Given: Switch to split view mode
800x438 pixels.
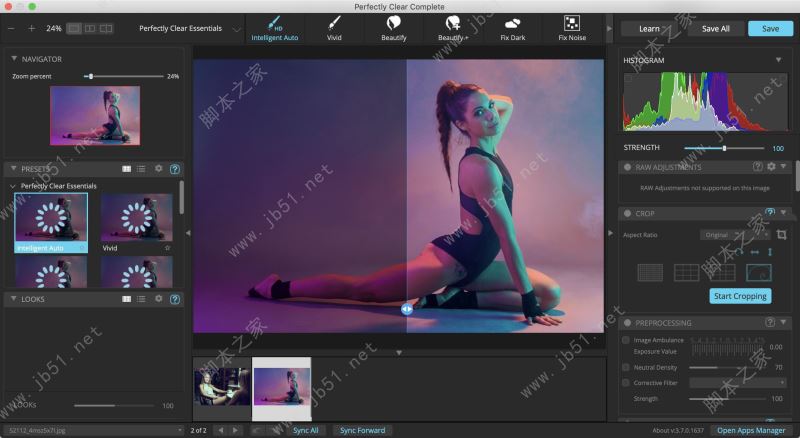Looking at the screenshot, I should click(90, 29).
